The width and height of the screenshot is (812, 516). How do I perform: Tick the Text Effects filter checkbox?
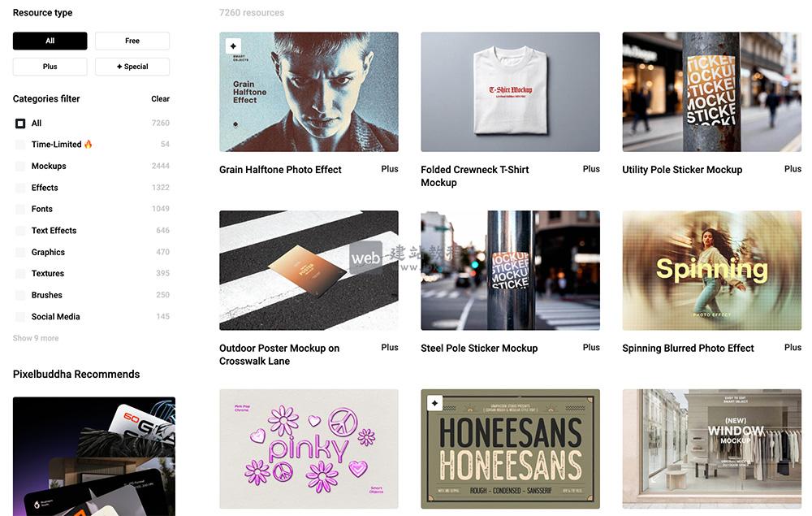click(x=20, y=231)
